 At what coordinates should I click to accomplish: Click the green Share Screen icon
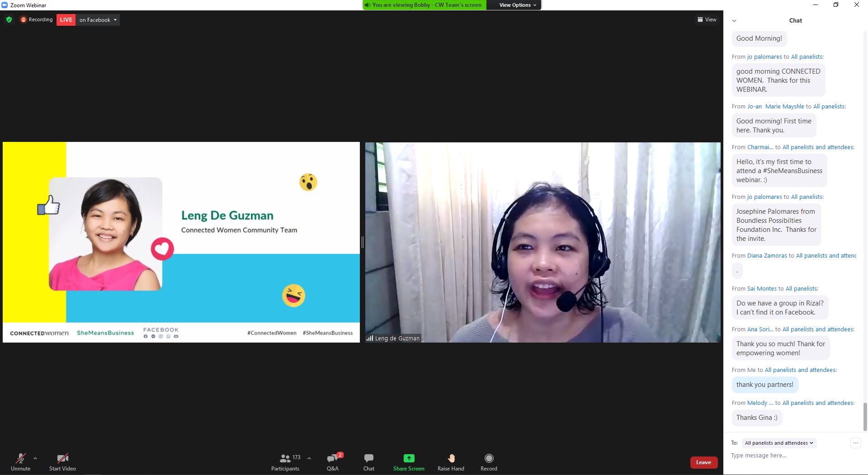[409, 458]
